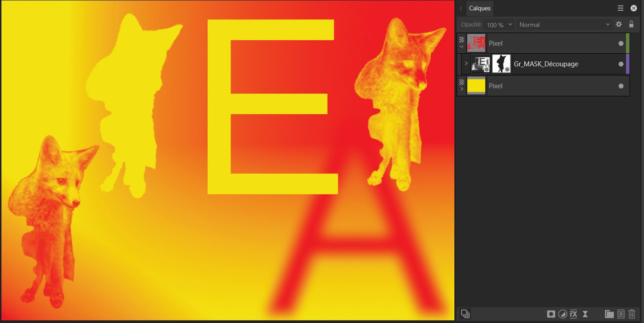Add a mask layer
Image resolution: width=644 pixels, height=323 pixels.
(551, 314)
